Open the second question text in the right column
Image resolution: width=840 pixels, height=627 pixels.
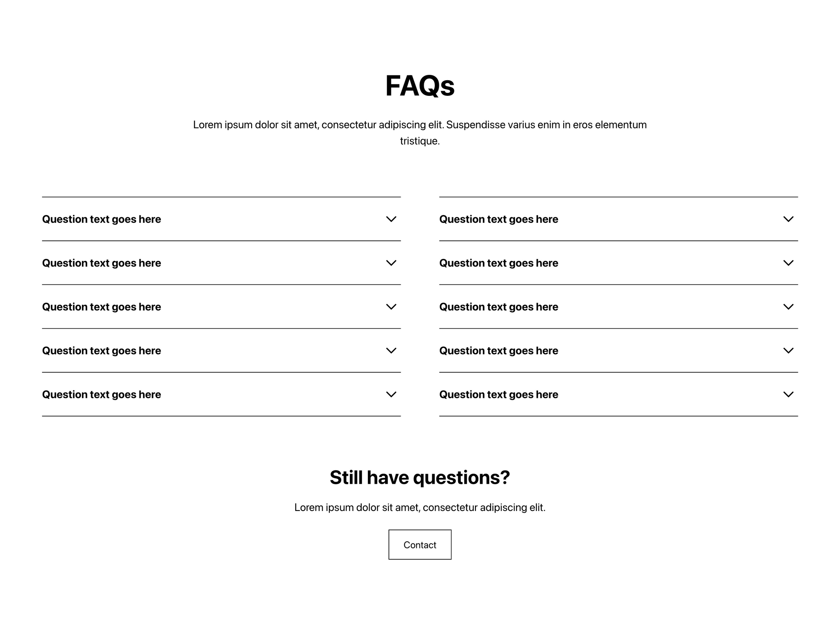[x=499, y=263]
